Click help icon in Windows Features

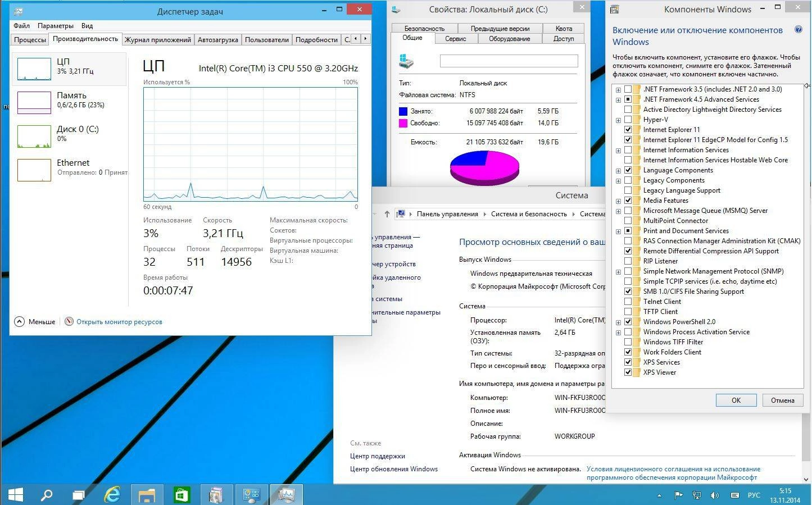coord(798,30)
